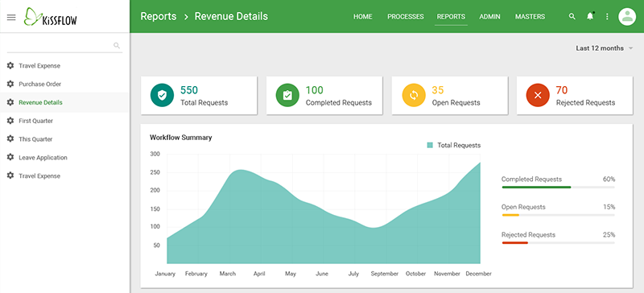Open the notifications bell

590,16
